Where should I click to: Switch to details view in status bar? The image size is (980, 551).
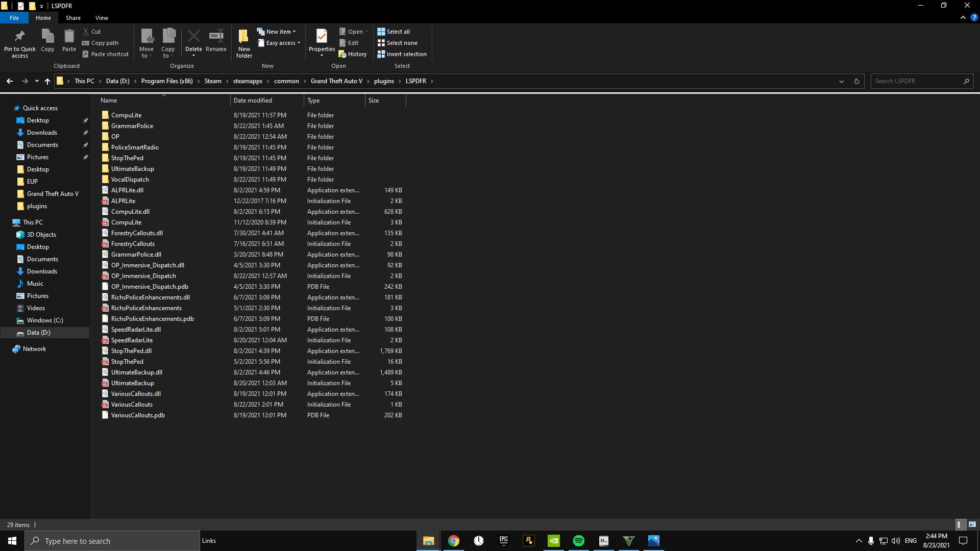click(960, 524)
